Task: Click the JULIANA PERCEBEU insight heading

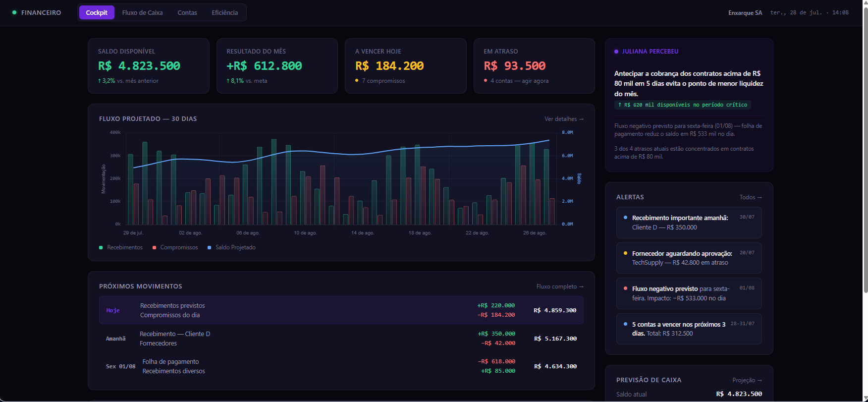Action: pyautogui.click(x=650, y=52)
